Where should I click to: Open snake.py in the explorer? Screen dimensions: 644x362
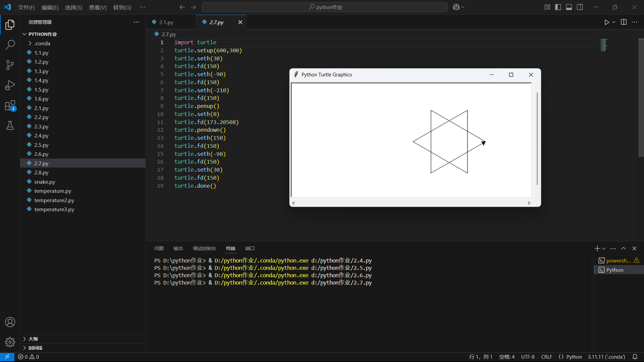pyautogui.click(x=45, y=182)
